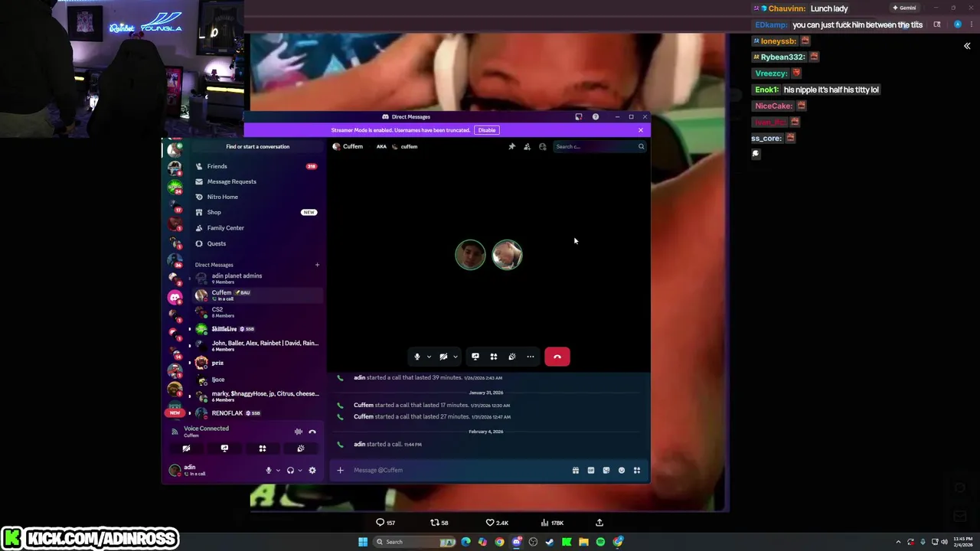
Task: Open Steam from the taskbar
Action: click(x=550, y=542)
